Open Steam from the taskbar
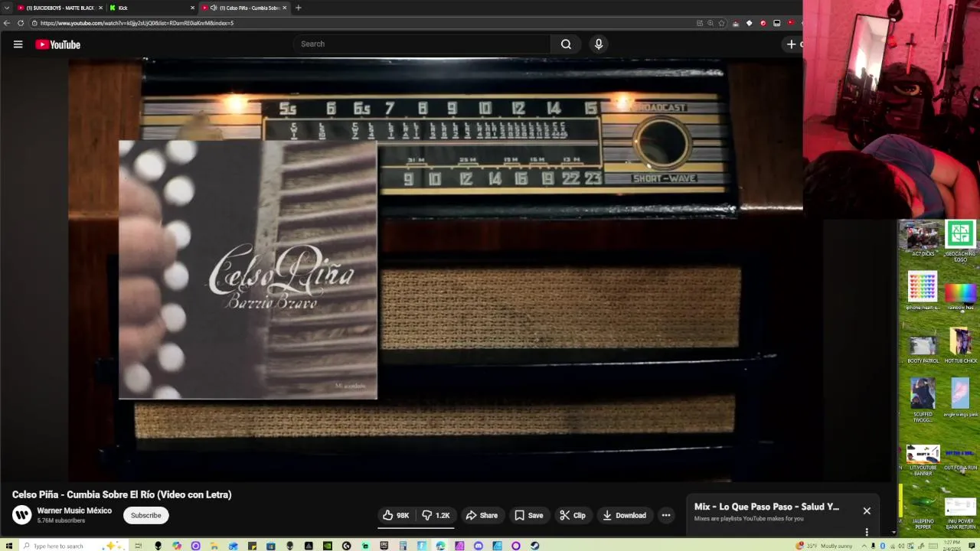Viewport: 980px width, 551px height. [535, 546]
